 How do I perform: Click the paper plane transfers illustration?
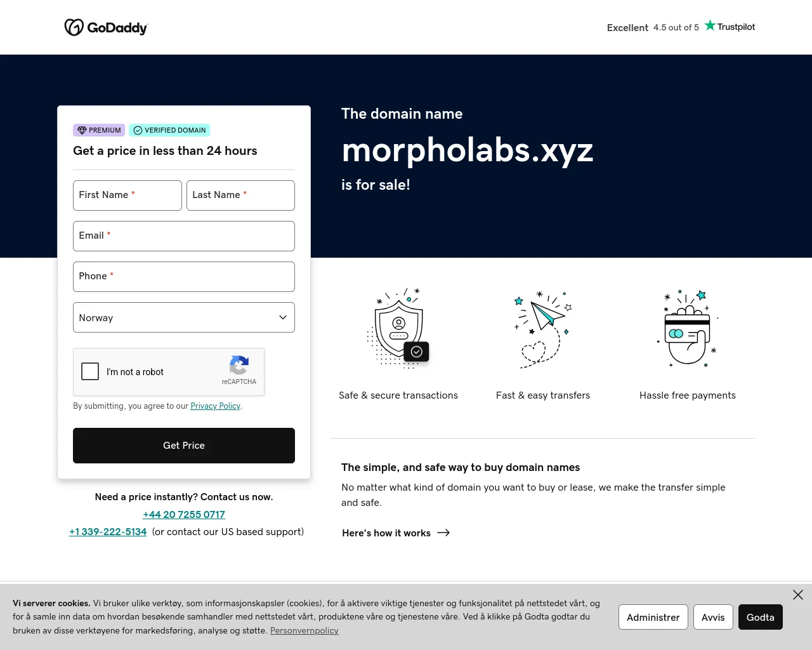pyautogui.click(x=543, y=329)
